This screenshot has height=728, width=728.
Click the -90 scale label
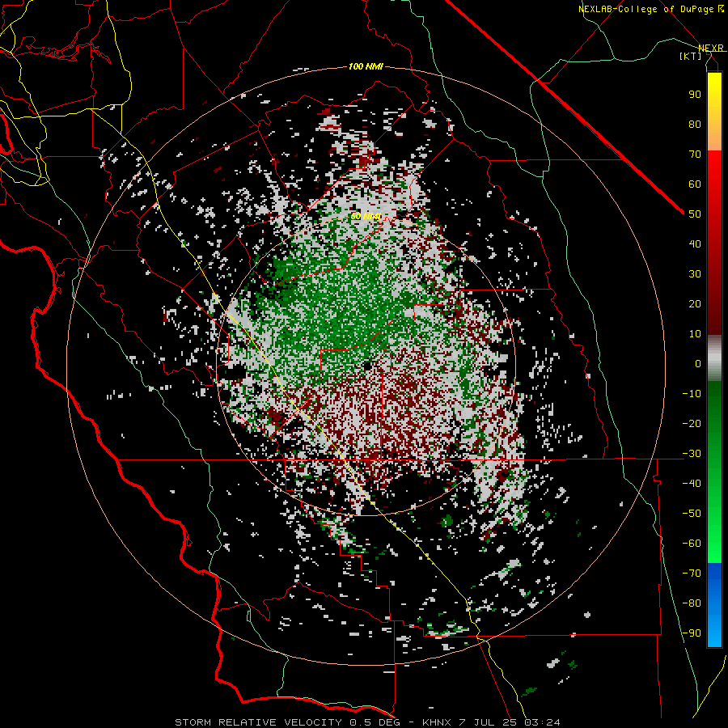[692, 633]
